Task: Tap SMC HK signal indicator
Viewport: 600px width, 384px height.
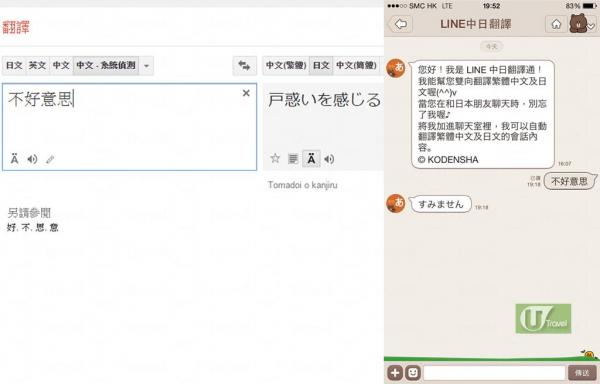Action: [413, 6]
